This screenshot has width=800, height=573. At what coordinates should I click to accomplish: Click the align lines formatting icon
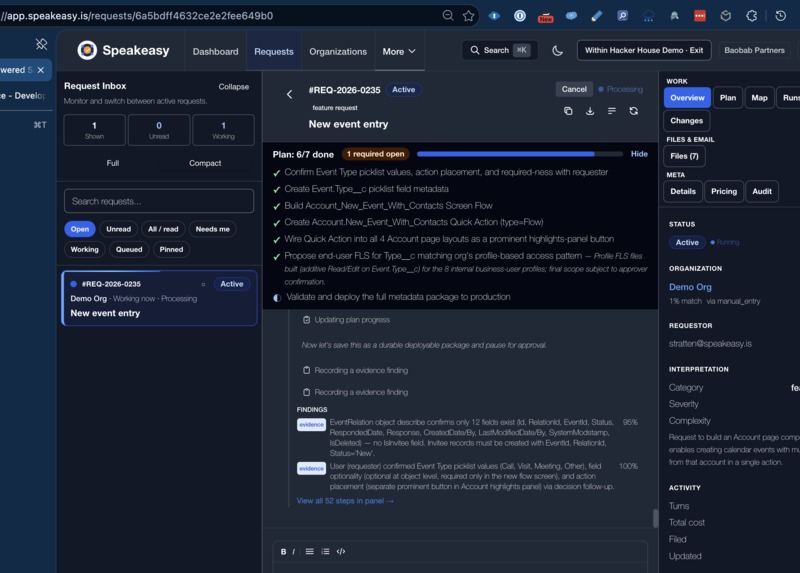[x=309, y=552]
